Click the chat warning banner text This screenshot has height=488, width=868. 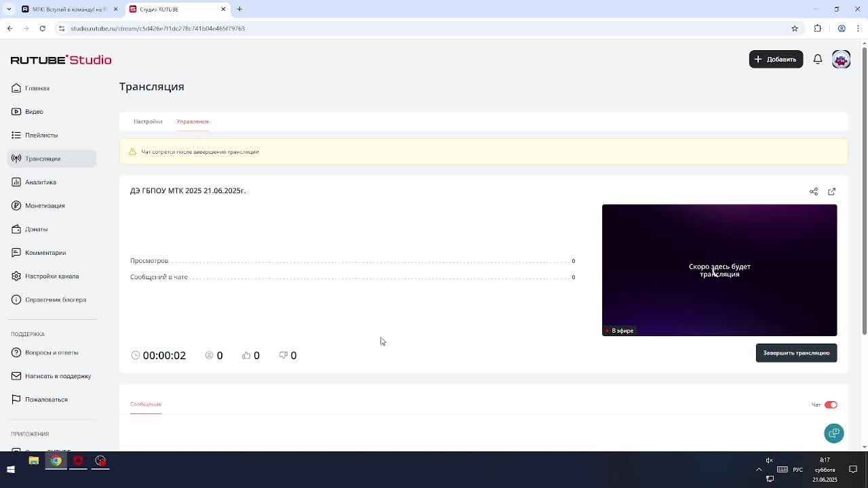point(200,152)
